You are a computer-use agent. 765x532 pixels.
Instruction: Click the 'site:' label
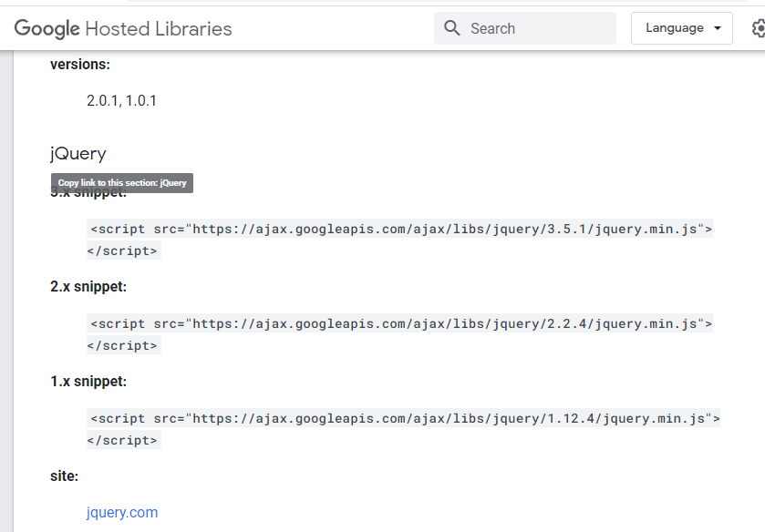65,476
